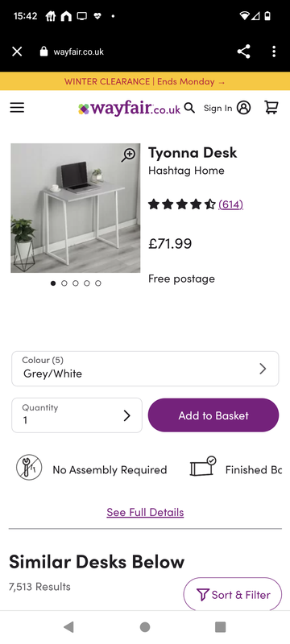The width and height of the screenshot is (290, 644).
Task: Expand the Colour Grey/White selector
Action: [145, 369]
